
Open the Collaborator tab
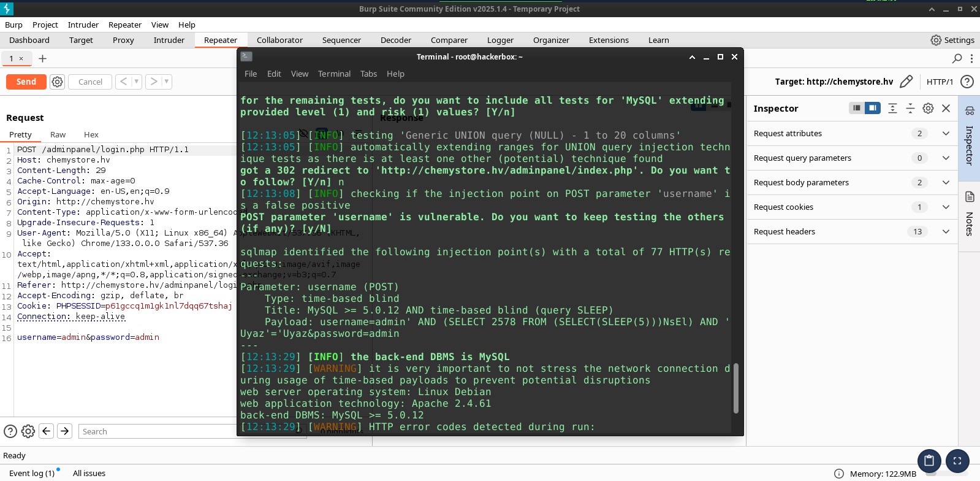click(x=279, y=40)
